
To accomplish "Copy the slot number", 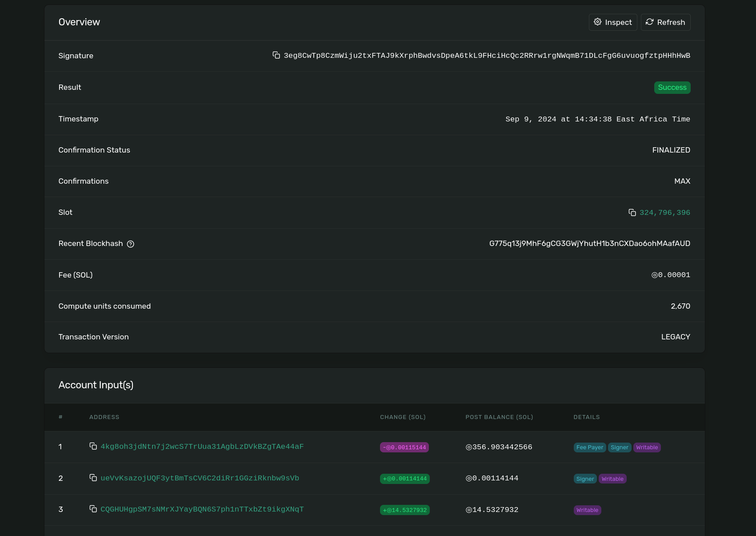I will pyautogui.click(x=632, y=212).
